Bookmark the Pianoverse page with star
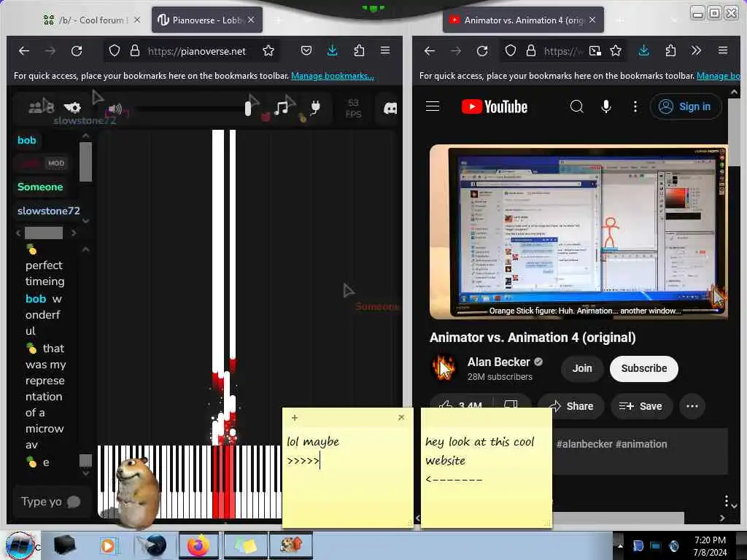Viewport: 747px width, 560px height. [268, 50]
